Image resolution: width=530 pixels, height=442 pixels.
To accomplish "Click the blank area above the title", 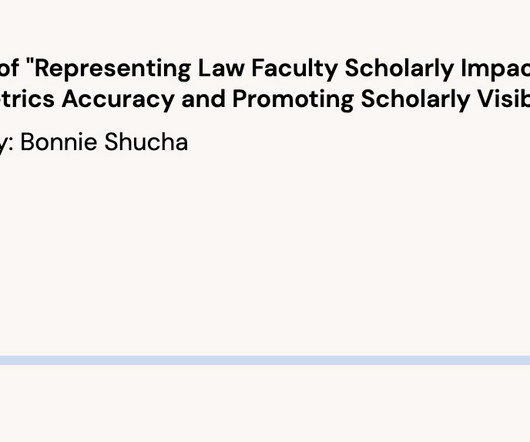I will tap(265, 27).
